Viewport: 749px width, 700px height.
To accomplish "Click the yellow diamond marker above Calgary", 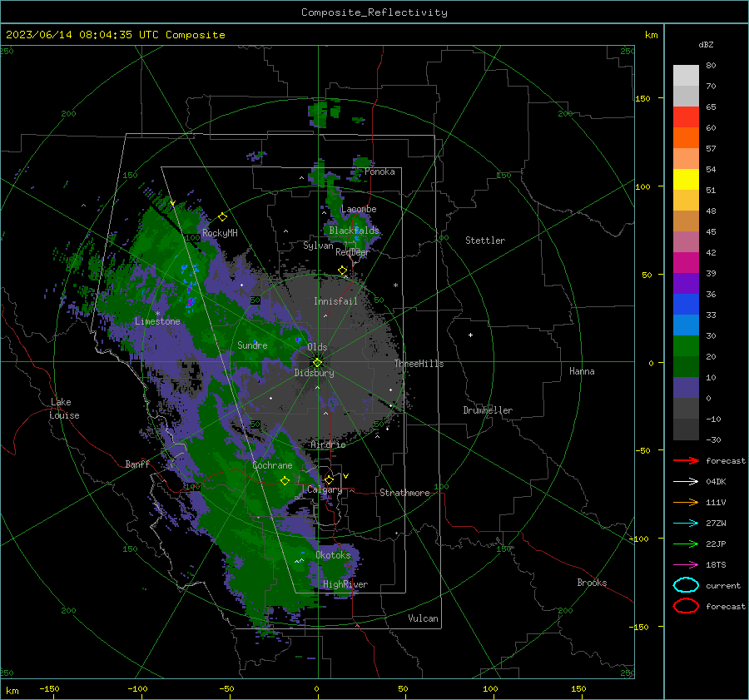I will [x=329, y=479].
